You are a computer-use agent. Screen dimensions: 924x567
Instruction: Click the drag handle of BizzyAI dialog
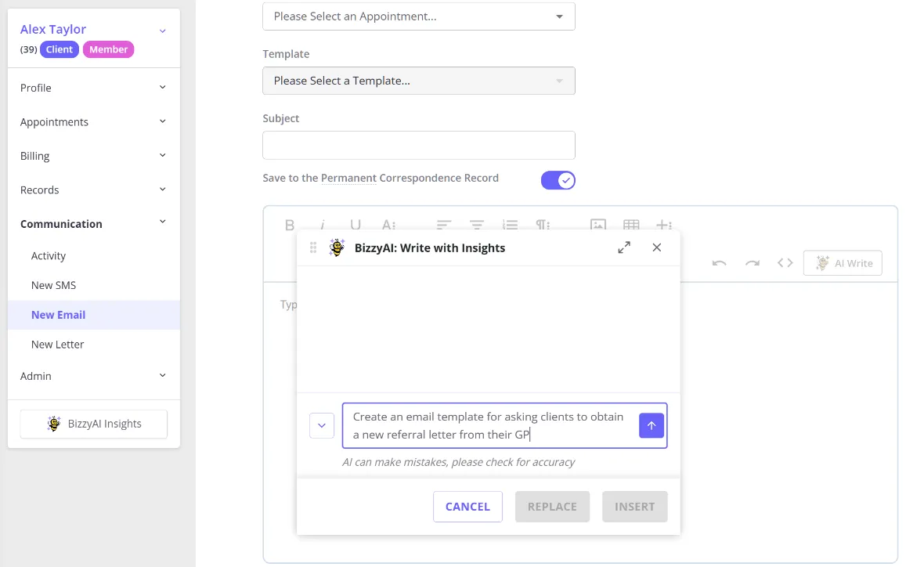313,247
